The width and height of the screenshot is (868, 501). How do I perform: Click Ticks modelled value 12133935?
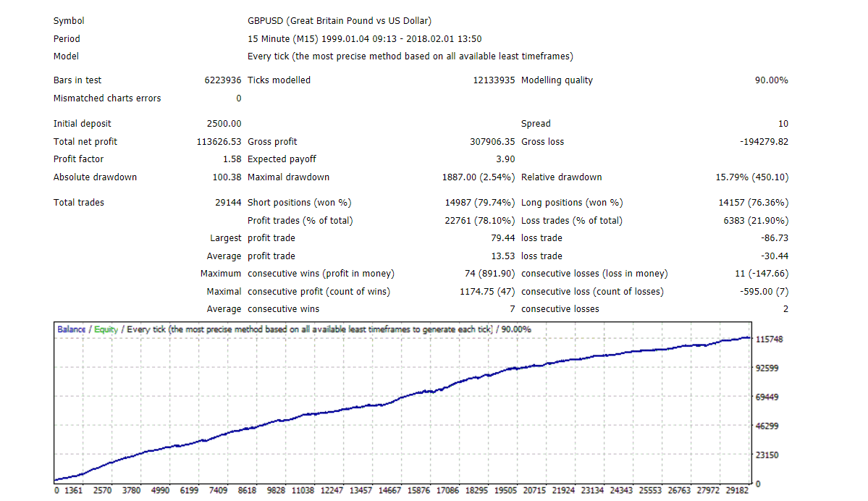[494, 80]
